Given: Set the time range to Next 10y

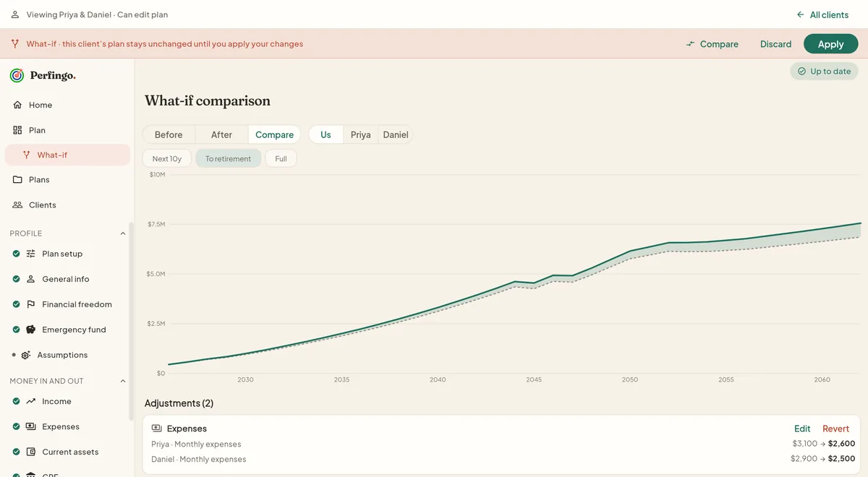Looking at the screenshot, I should tap(167, 158).
